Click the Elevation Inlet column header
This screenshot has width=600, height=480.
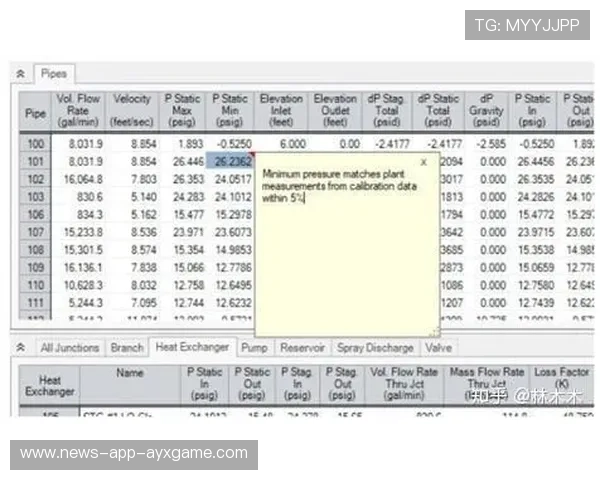[281, 112]
